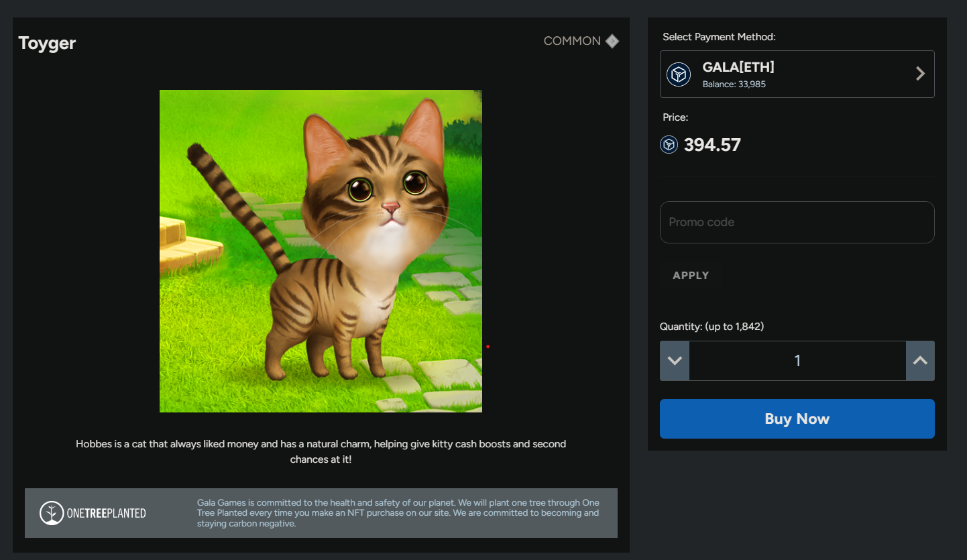Click the Balance: 33,985 text
967x560 pixels.
coord(734,85)
